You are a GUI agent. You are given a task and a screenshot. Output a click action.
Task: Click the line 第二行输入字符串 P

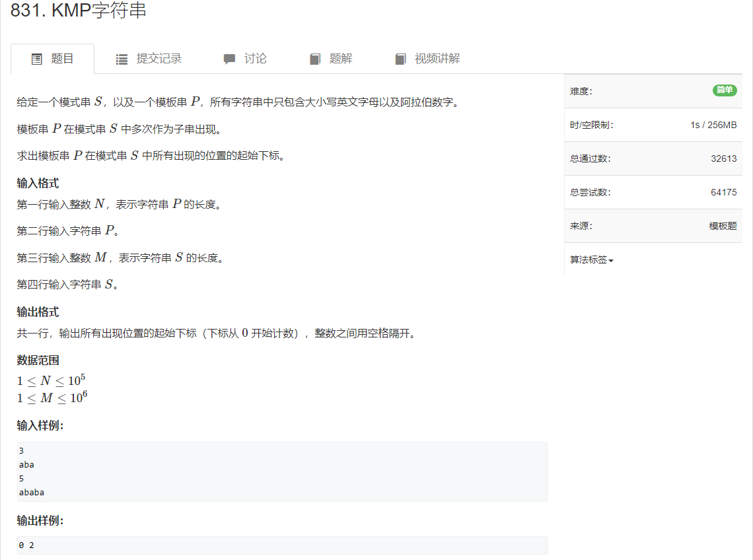tap(68, 231)
